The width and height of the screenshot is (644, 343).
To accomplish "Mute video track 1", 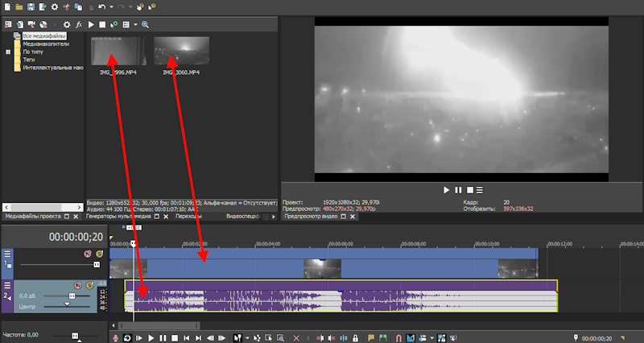I will 88,254.
